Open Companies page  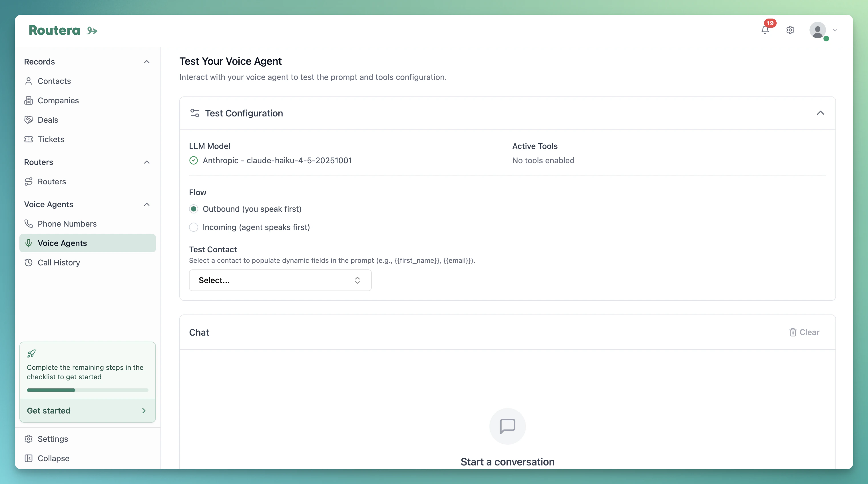coord(88,100)
